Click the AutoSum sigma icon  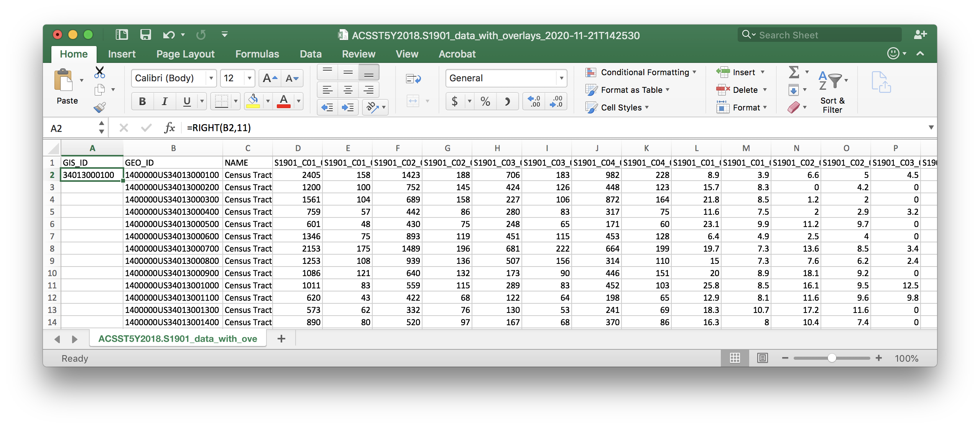coord(794,72)
